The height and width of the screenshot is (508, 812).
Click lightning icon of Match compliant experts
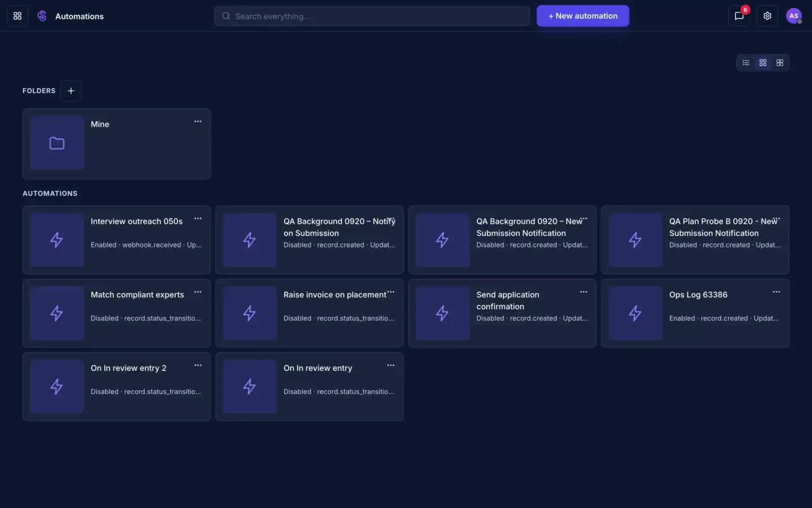(x=57, y=313)
